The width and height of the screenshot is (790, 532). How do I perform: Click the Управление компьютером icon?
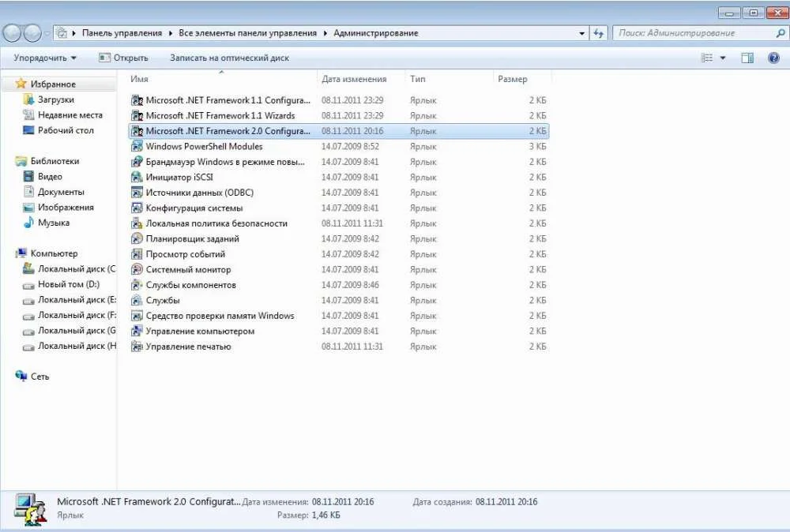click(x=137, y=332)
